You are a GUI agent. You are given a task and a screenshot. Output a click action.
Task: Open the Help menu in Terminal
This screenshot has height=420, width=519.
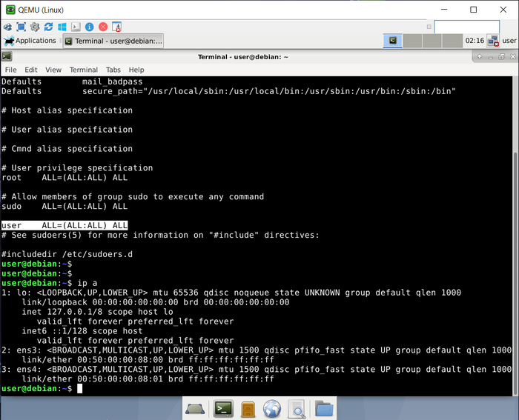point(136,70)
